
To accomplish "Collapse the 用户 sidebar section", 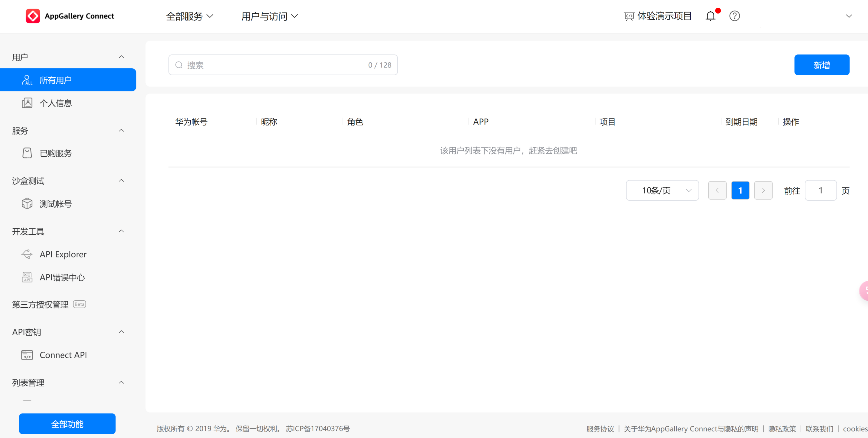I will coord(121,57).
